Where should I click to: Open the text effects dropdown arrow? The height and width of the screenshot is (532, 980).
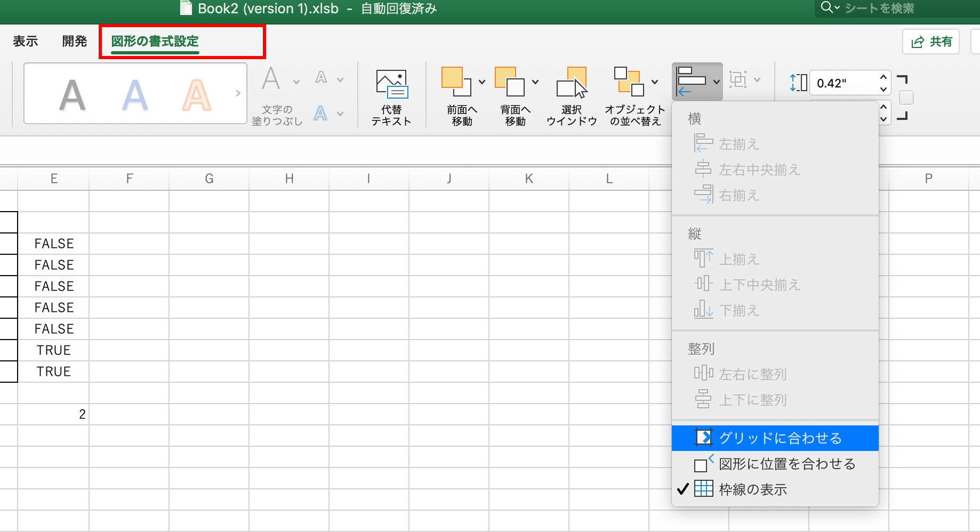(x=340, y=114)
